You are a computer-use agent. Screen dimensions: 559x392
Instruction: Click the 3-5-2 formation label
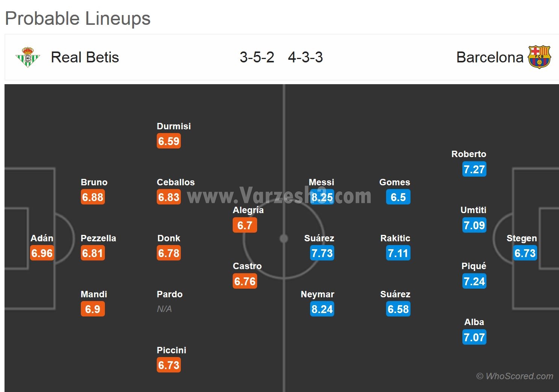tap(257, 58)
